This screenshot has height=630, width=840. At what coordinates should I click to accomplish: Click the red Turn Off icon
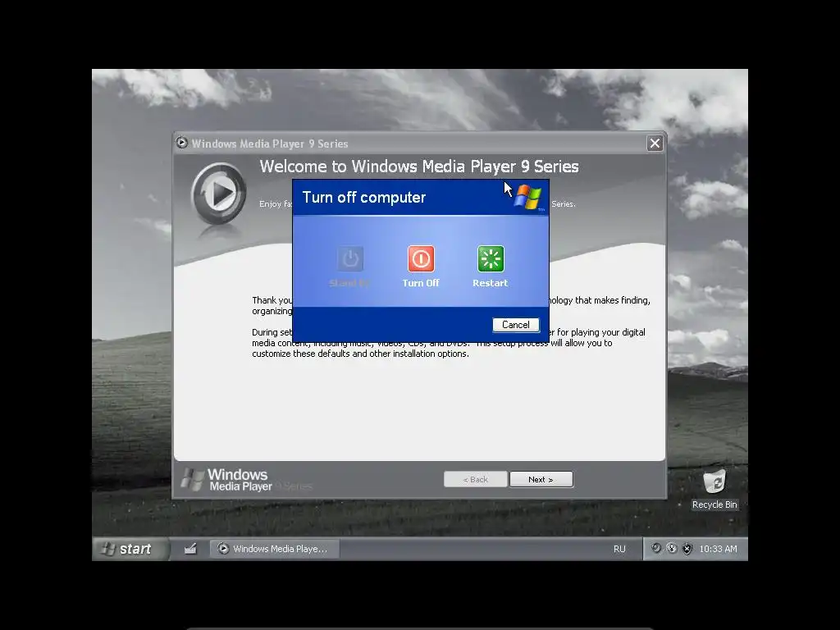[x=421, y=258]
